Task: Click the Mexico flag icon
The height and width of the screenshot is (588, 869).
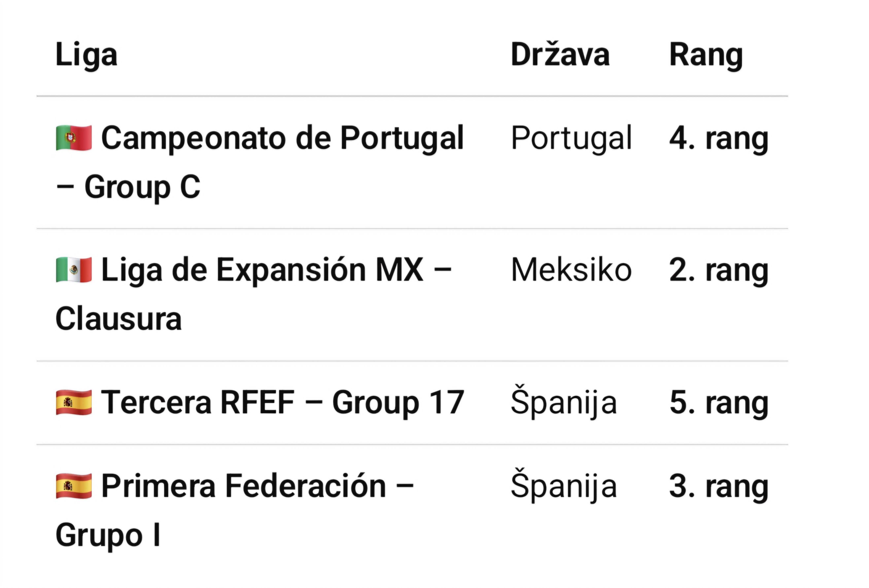Action: 74,270
